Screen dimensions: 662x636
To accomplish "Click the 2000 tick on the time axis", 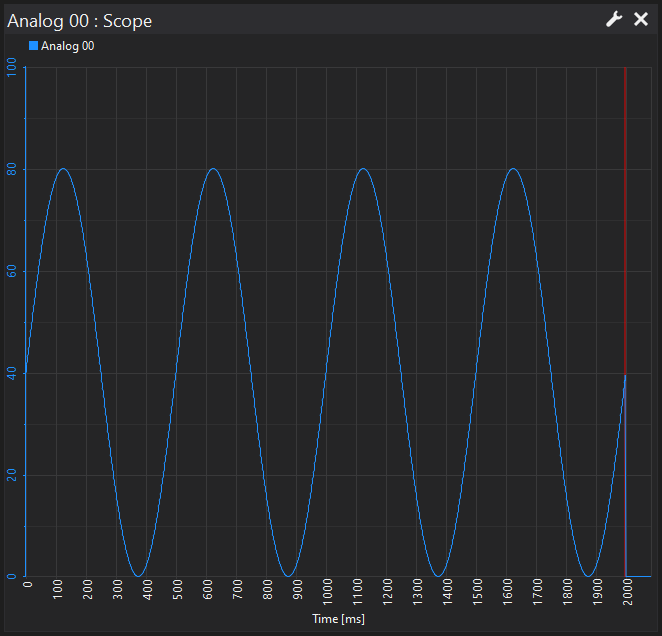I will pyautogui.click(x=627, y=590).
